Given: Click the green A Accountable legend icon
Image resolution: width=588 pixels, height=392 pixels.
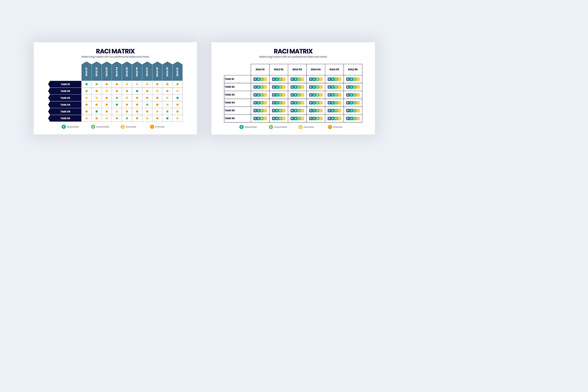Looking at the screenshot, I should [93, 127].
